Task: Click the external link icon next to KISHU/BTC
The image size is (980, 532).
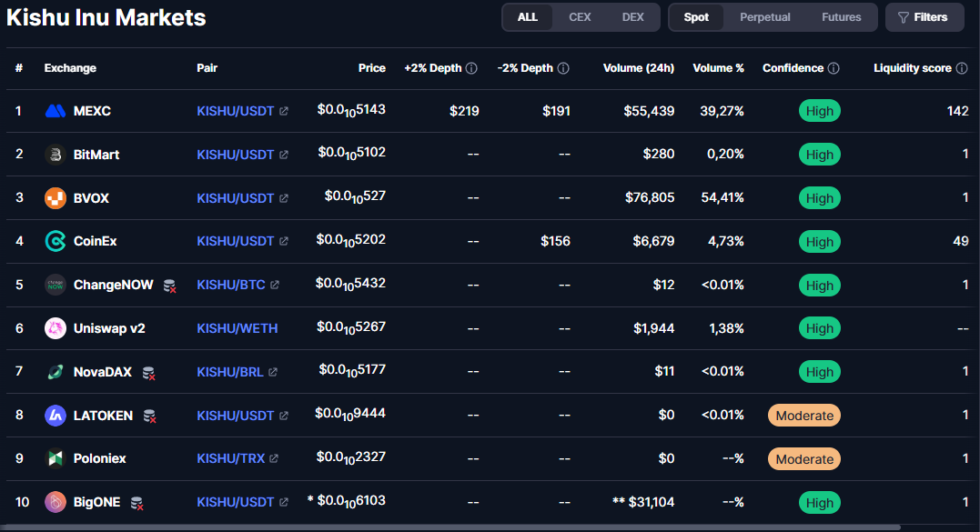Action: click(275, 285)
